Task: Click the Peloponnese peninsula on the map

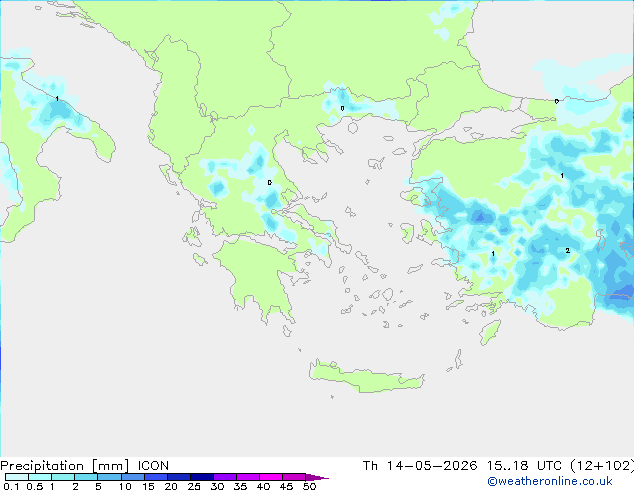Action: [x=261, y=275]
